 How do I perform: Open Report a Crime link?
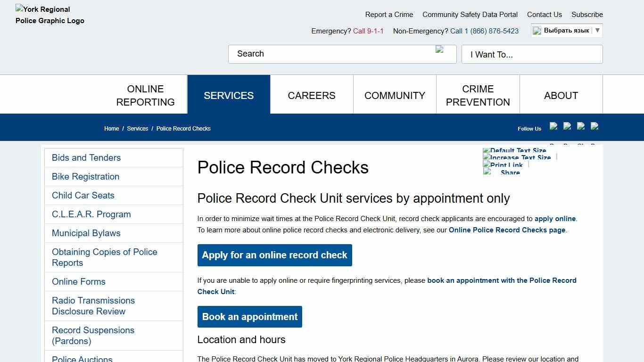point(389,15)
